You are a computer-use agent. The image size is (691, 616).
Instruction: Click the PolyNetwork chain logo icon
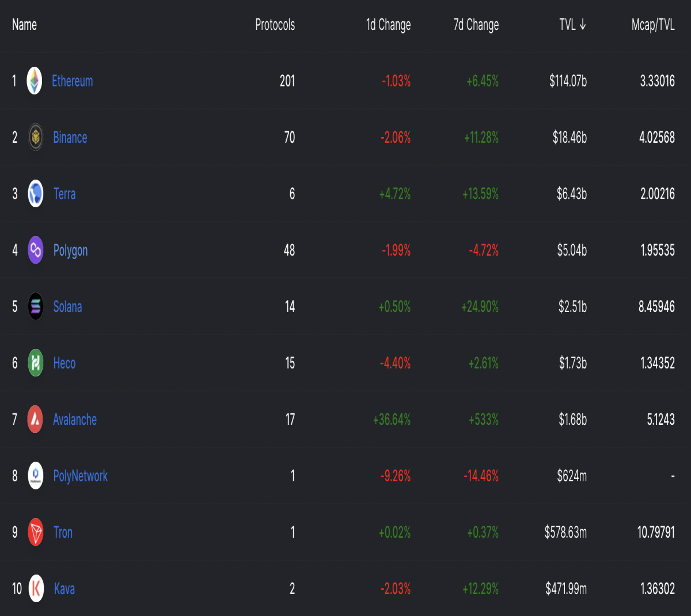[x=36, y=476]
